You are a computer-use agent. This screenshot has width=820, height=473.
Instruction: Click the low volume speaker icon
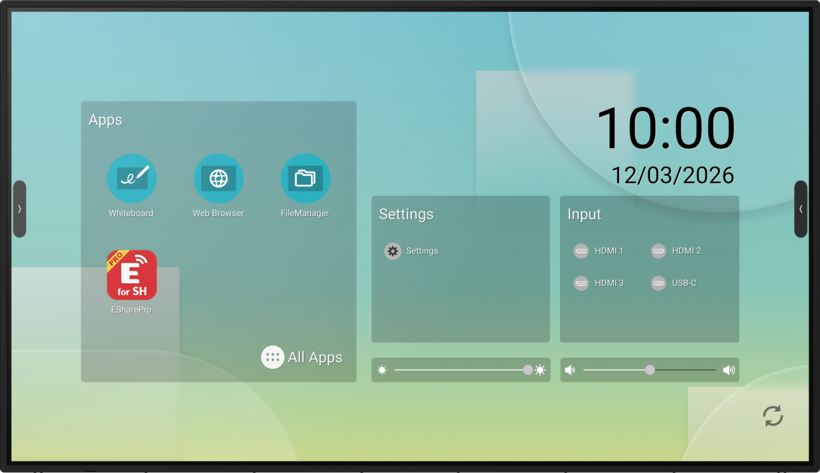tap(570, 370)
